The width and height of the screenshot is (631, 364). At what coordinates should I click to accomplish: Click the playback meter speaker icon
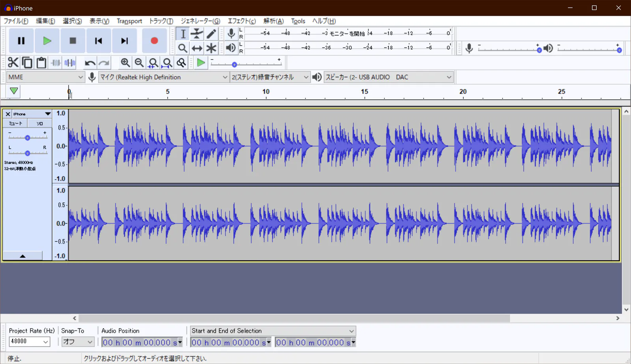(231, 48)
